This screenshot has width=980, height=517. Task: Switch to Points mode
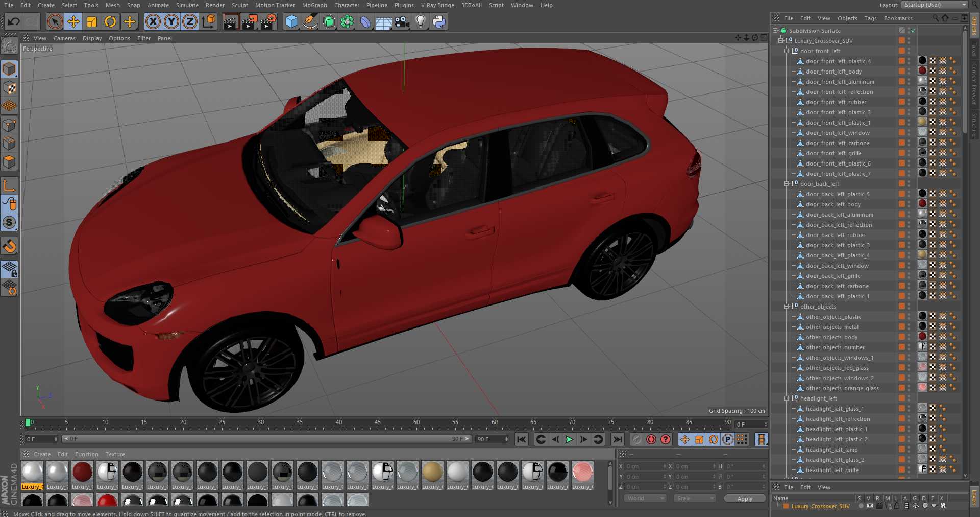pos(9,125)
